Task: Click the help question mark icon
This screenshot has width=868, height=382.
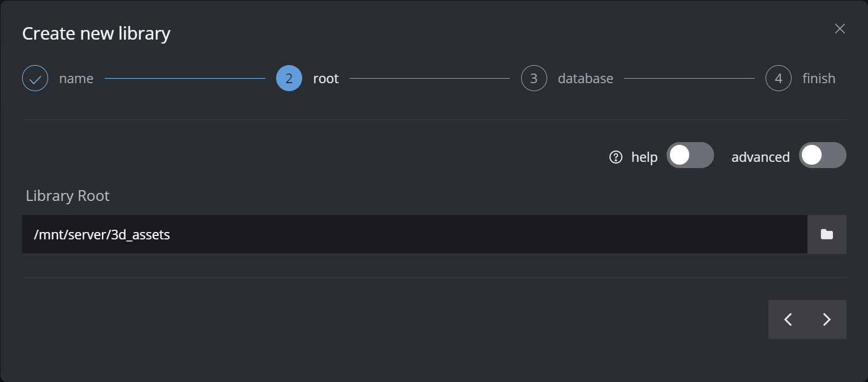Action: (616, 157)
